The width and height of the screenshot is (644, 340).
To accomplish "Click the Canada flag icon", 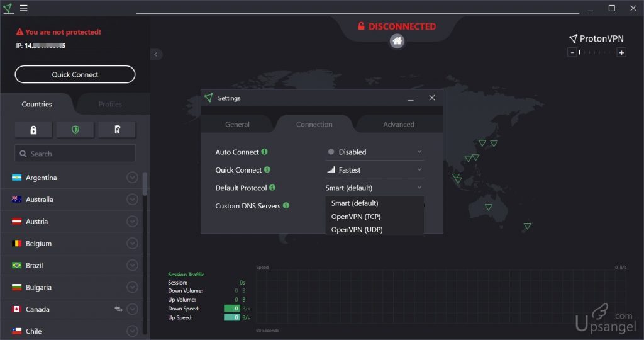I will coord(17,309).
